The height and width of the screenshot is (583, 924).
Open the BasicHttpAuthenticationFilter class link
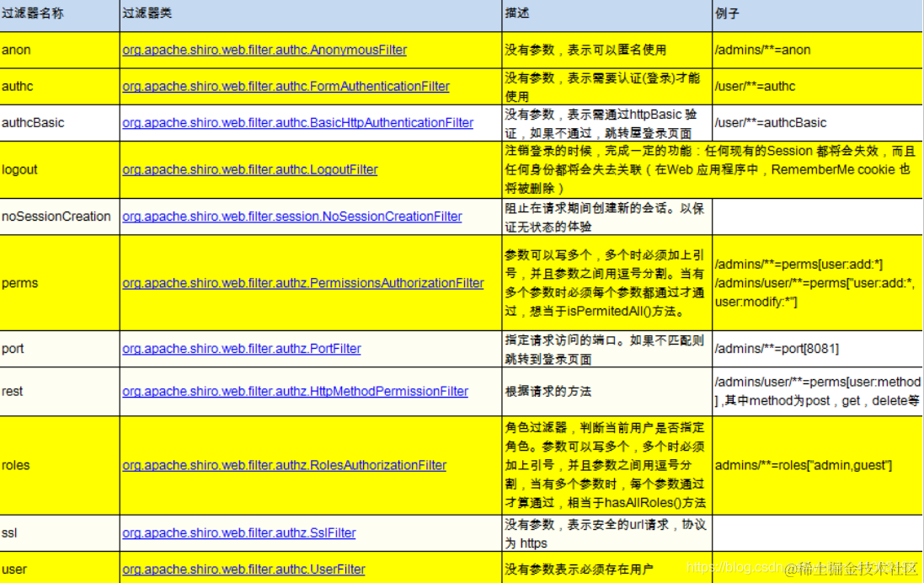pyautogui.click(x=296, y=122)
